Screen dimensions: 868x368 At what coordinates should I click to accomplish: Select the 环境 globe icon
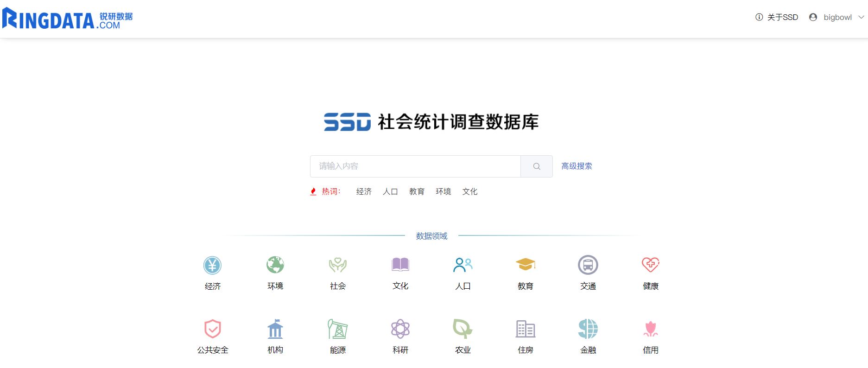(x=275, y=265)
